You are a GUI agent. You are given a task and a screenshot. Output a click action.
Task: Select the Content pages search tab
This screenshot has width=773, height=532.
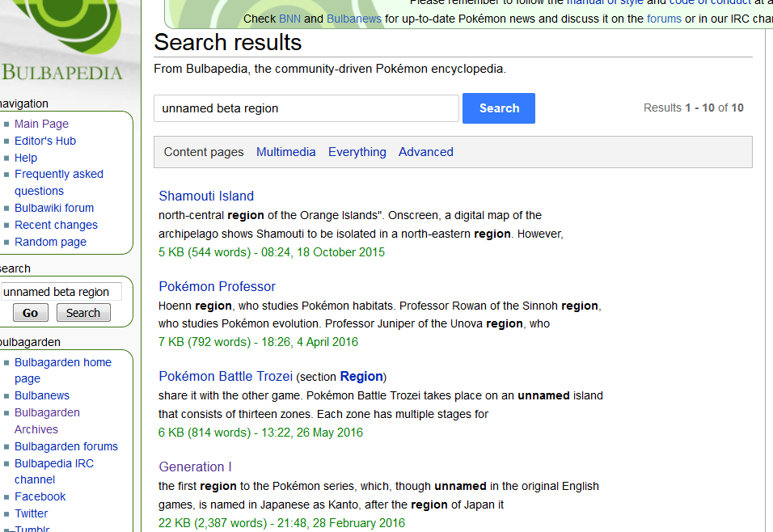[204, 152]
